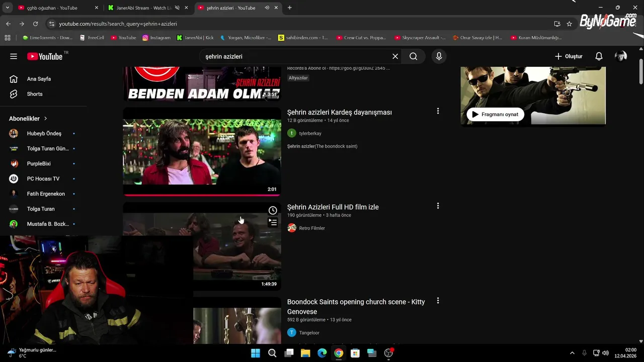Screen dimensions: 644x362
Task: Go to the YouTube logo home
Action: 45,56
